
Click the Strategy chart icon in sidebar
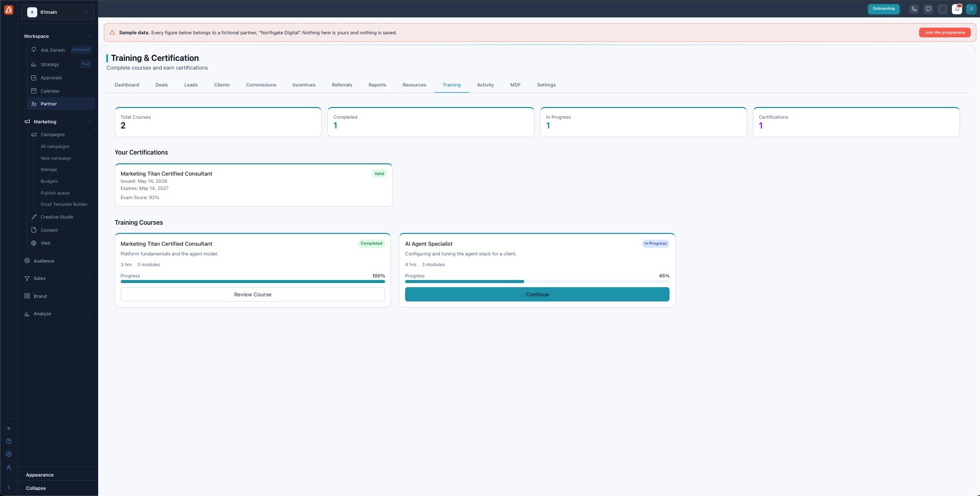(34, 64)
